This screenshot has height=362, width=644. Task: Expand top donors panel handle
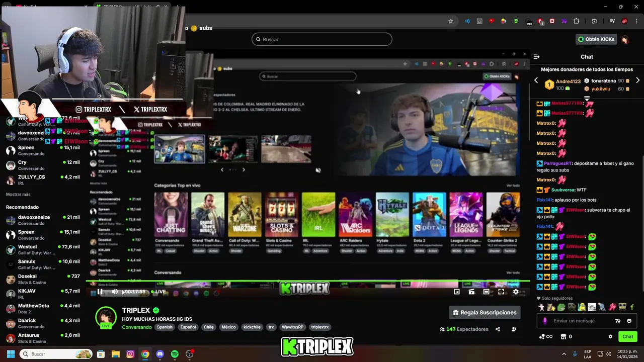(587, 98)
